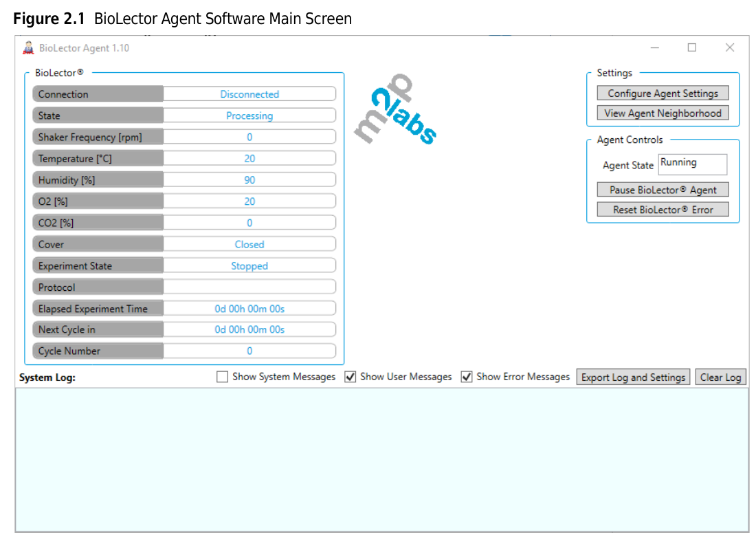Click the Connection value Disconnected
This screenshot has width=756, height=550.
click(249, 94)
